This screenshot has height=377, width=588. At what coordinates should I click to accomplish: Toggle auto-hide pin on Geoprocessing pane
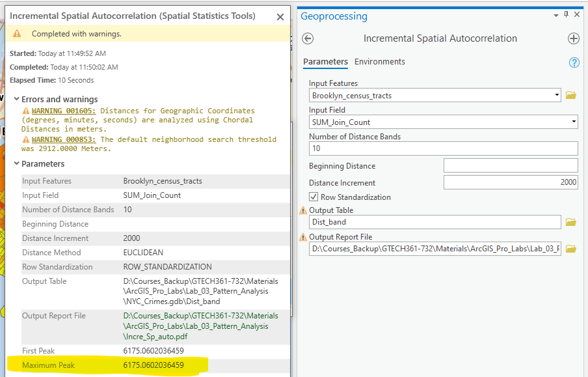click(566, 15)
